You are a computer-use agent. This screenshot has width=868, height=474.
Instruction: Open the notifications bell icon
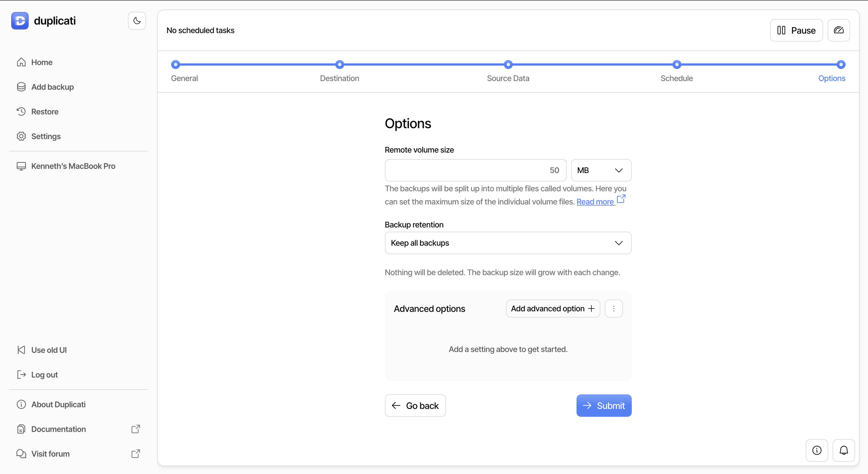pos(843,450)
